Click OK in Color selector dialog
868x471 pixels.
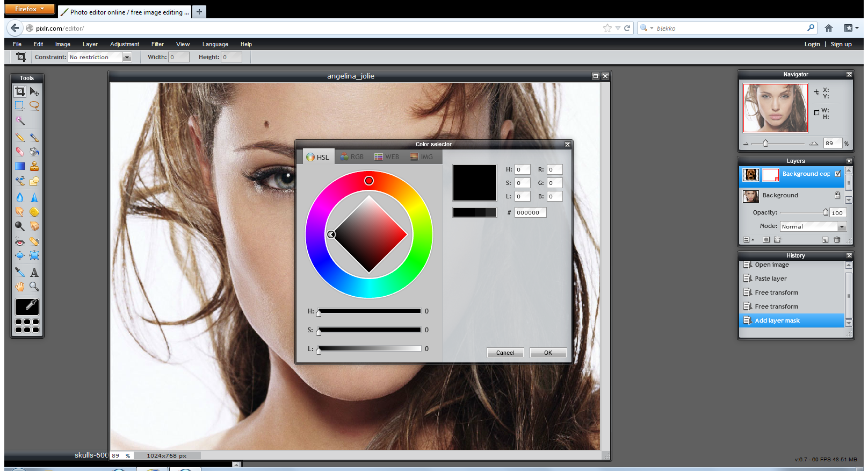tap(548, 353)
